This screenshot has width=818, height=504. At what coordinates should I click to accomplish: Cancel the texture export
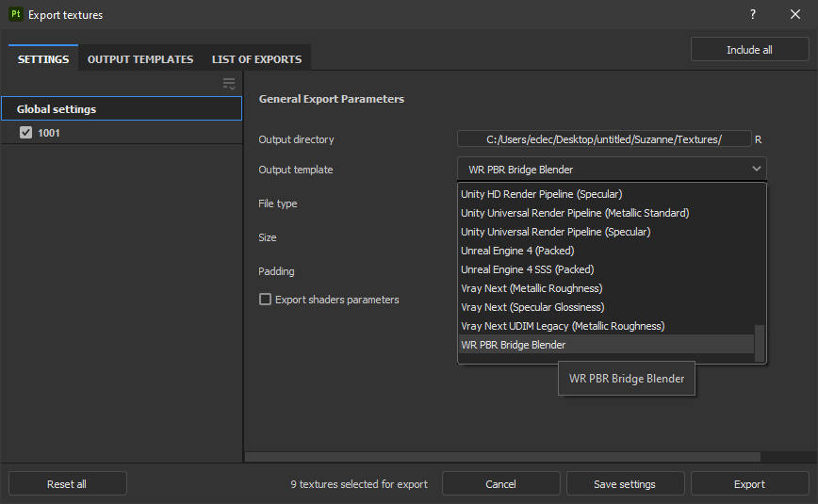tap(500, 483)
